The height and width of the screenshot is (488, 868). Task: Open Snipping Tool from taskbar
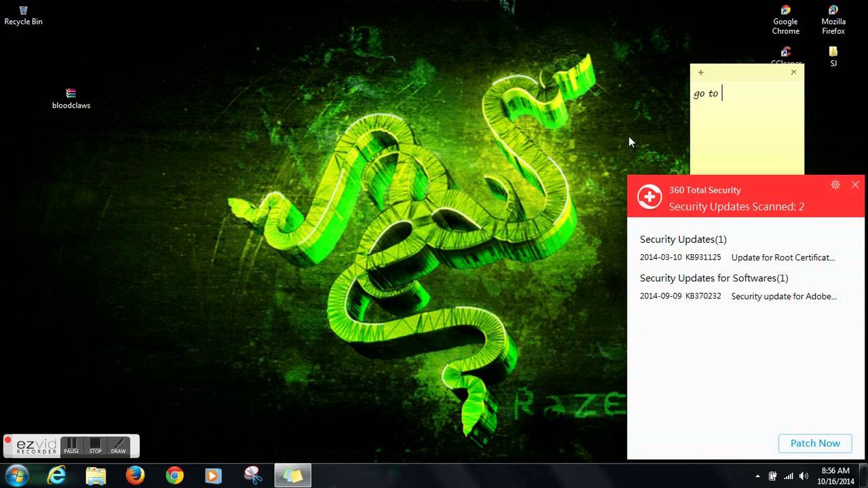(253, 476)
